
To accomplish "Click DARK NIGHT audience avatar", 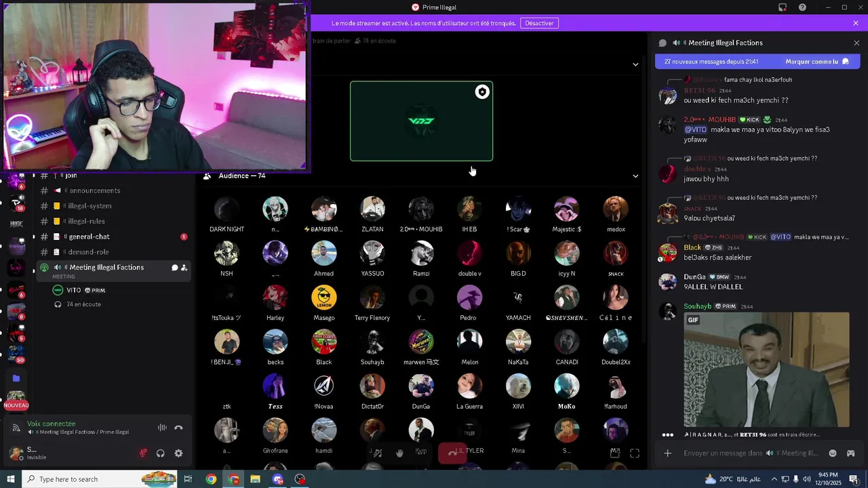I will (x=226, y=209).
